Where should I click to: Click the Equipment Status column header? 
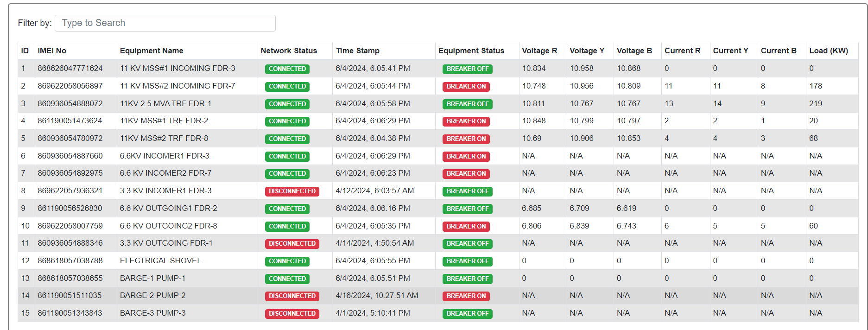[471, 51]
